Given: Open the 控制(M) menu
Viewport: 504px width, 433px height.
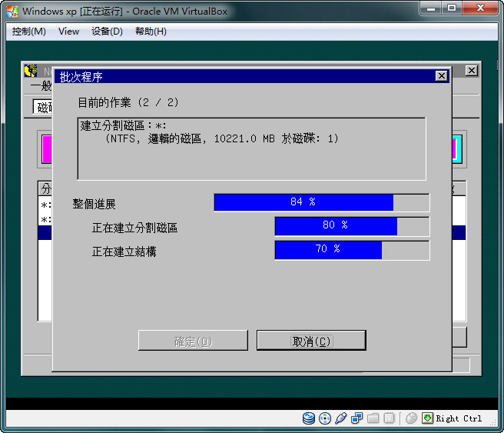Looking at the screenshot, I should point(29,32).
